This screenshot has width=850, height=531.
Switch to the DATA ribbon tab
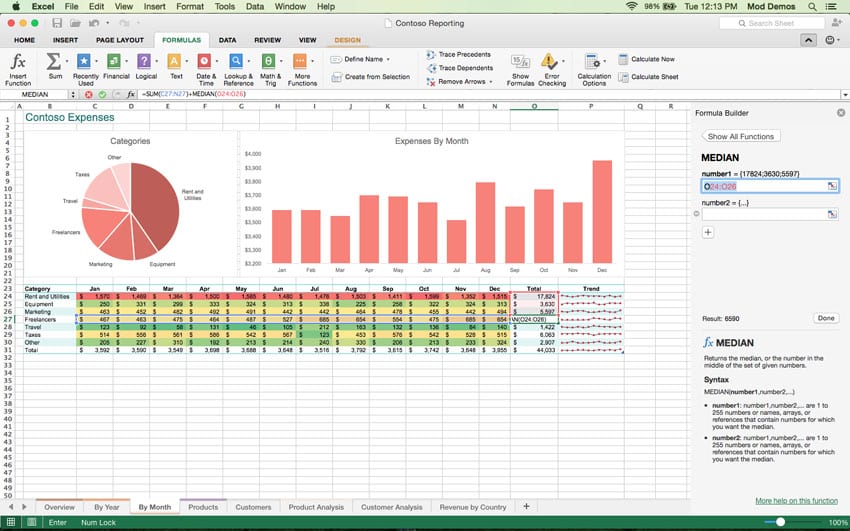228,40
